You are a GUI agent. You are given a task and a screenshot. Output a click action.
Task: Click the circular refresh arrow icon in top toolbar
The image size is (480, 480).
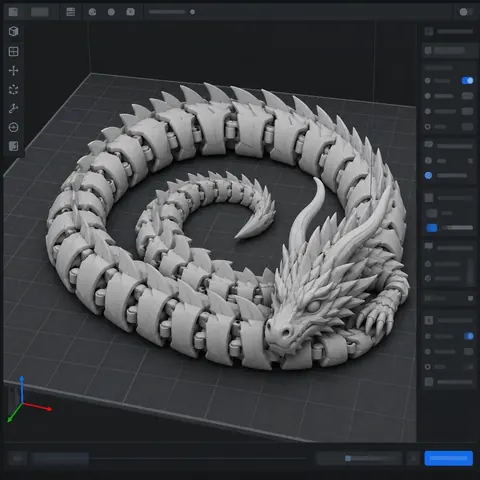pos(92,12)
